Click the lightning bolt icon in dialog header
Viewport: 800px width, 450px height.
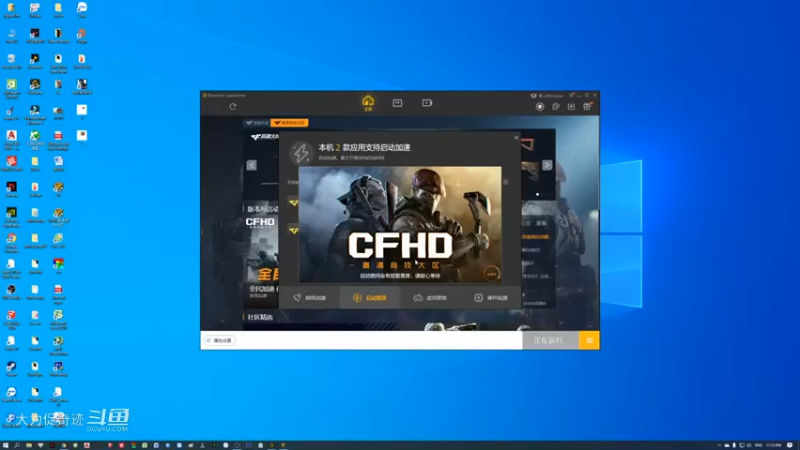(x=301, y=153)
